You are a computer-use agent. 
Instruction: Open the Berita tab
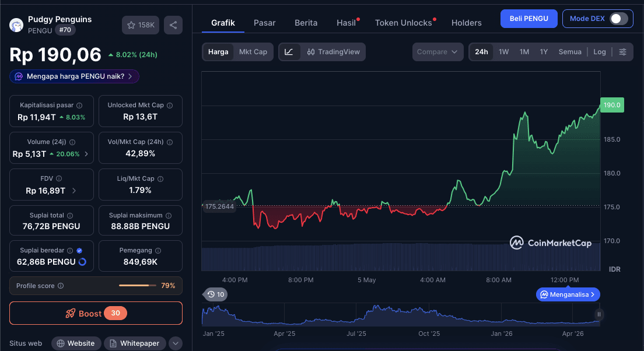tap(306, 23)
